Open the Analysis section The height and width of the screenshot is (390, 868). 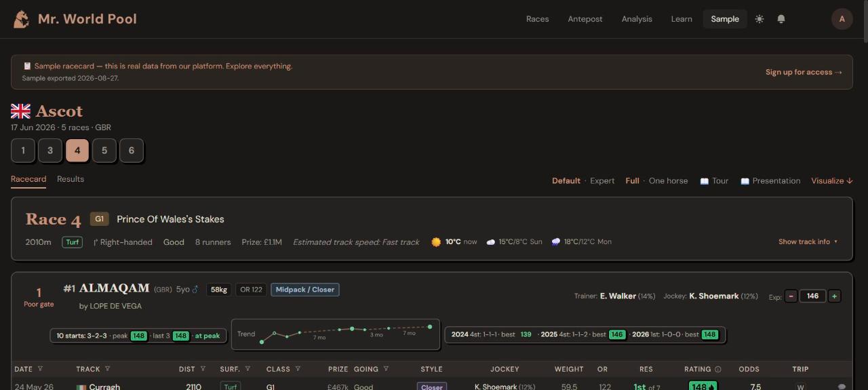tap(637, 19)
